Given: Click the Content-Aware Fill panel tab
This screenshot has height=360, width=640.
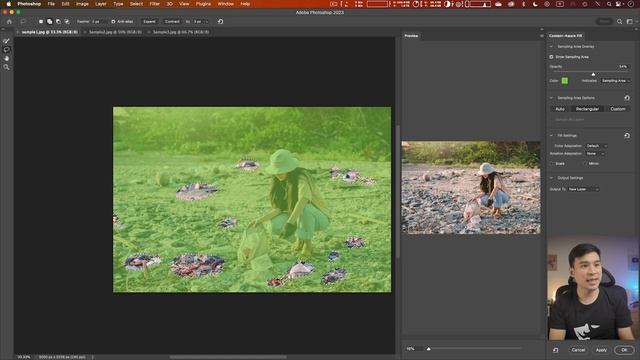Looking at the screenshot, I should [x=565, y=36].
